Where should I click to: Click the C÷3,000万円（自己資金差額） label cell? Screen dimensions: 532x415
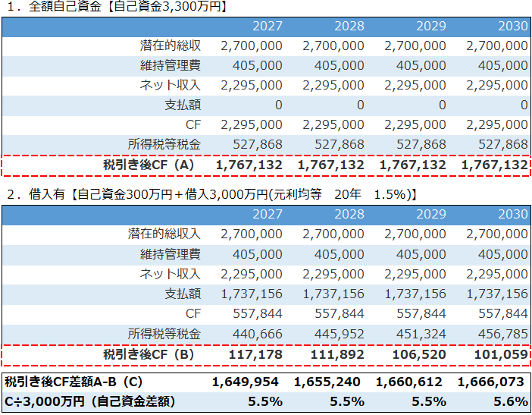pos(90,401)
